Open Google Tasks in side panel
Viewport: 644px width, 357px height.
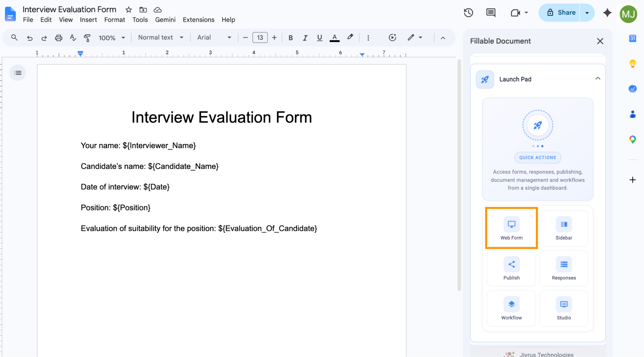click(x=633, y=89)
